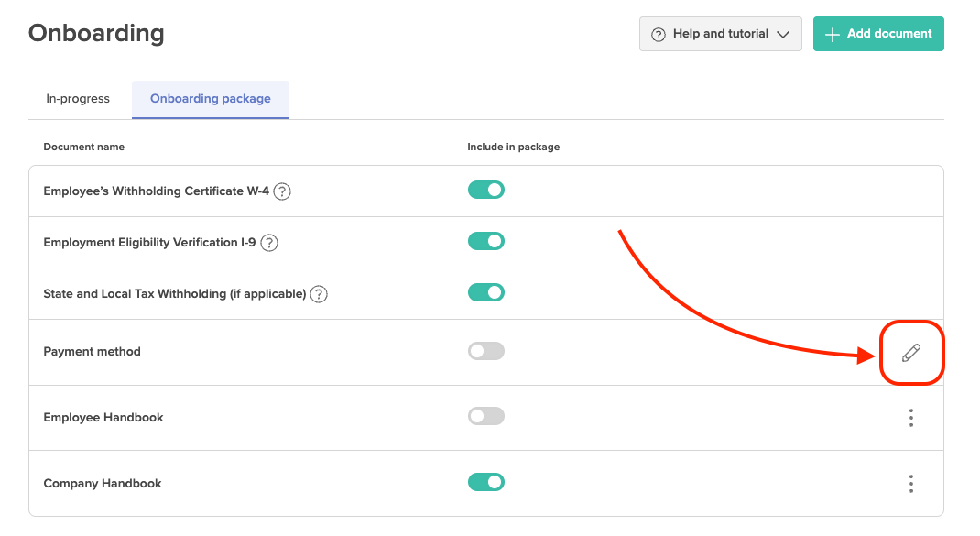Click help icon next to Eligibility Verification I-9
The image size is (980, 536).
point(269,243)
